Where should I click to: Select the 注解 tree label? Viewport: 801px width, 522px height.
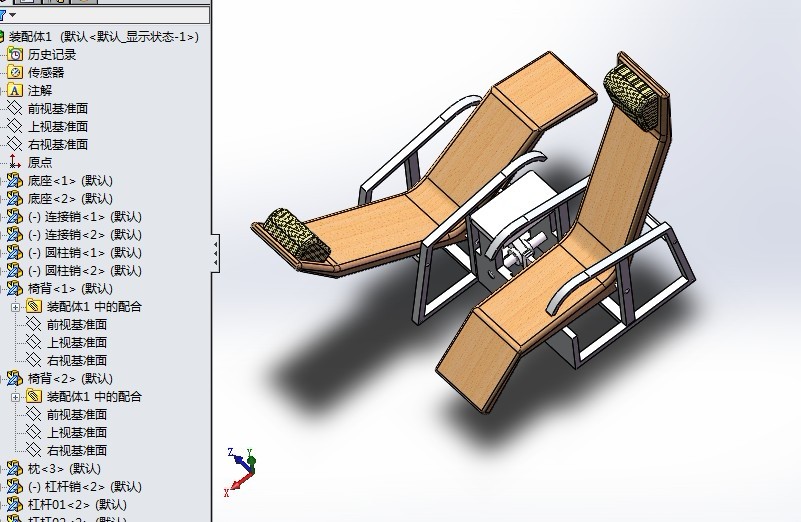point(40,90)
